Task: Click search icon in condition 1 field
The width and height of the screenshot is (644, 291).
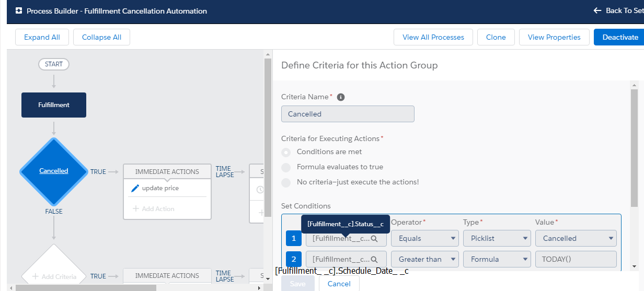Action: point(374,238)
